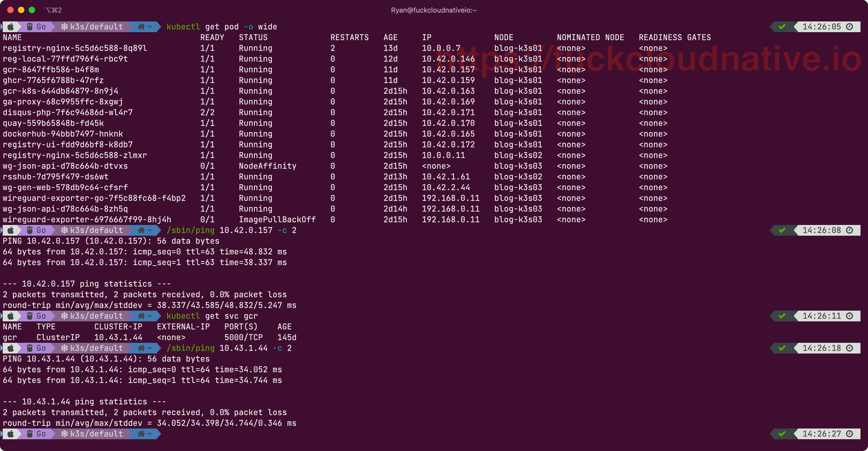Image resolution: width=868 pixels, height=451 pixels.
Task: Click pod name ghcr-7765f6788b-47rfz
Action: pyautogui.click(x=53, y=80)
